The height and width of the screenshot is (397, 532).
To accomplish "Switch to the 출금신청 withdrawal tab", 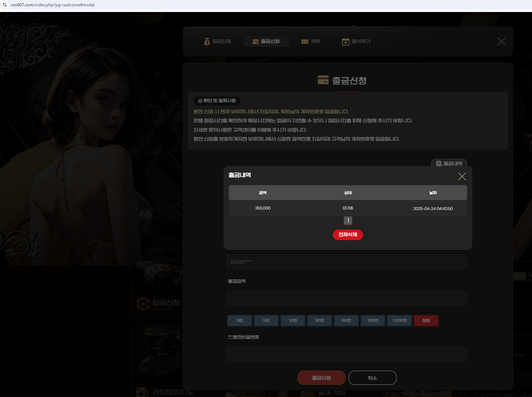I will click(266, 41).
